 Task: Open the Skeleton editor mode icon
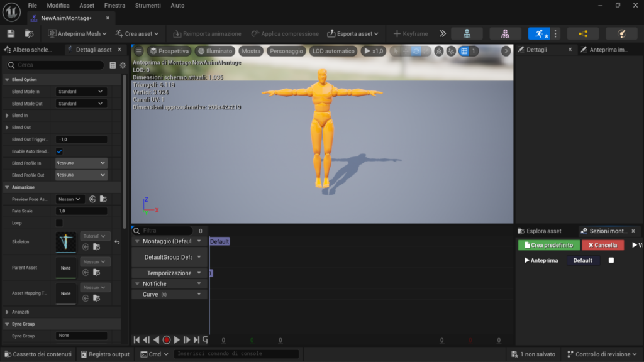467,33
